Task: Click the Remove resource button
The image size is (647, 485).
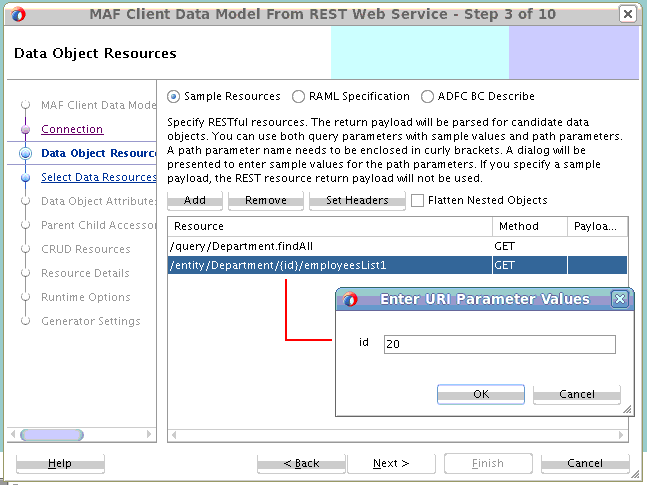Action: 266,201
